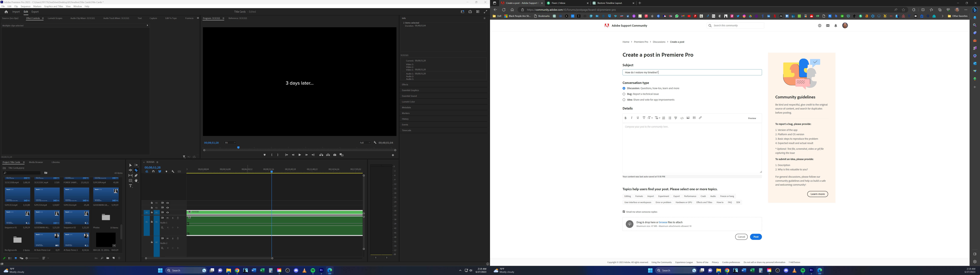Toggle snap in timeline (magnet icon)
The width and height of the screenshot is (980, 275).
point(153,172)
